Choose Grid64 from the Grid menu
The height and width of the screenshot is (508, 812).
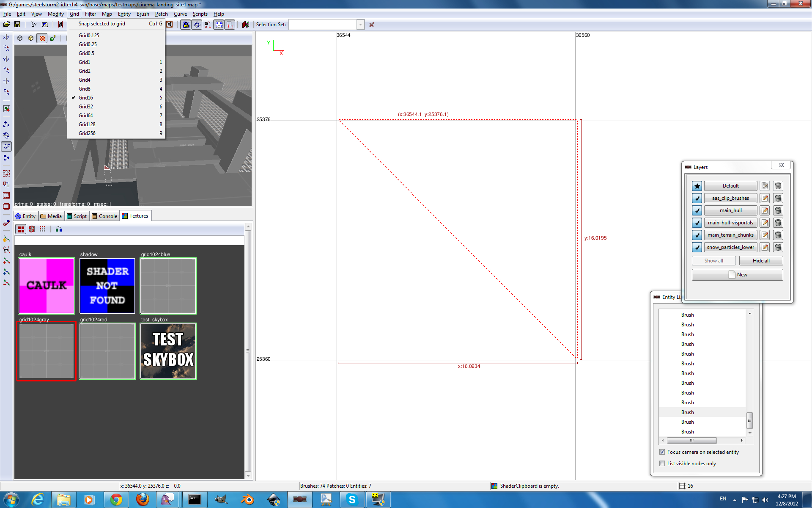click(86, 116)
